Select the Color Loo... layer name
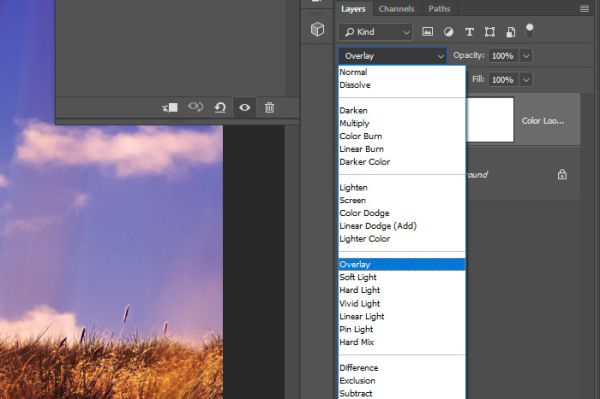The image size is (600, 399). 543,121
